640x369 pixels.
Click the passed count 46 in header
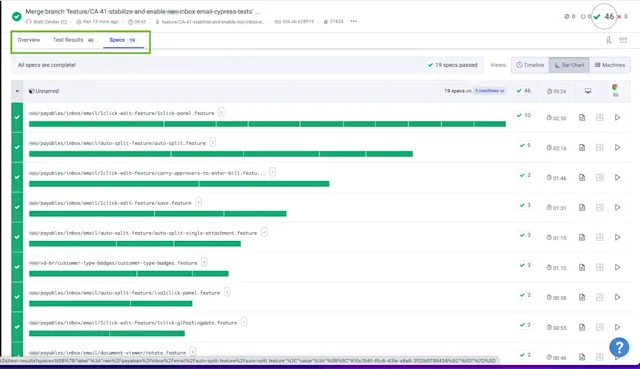(x=604, y=17)
